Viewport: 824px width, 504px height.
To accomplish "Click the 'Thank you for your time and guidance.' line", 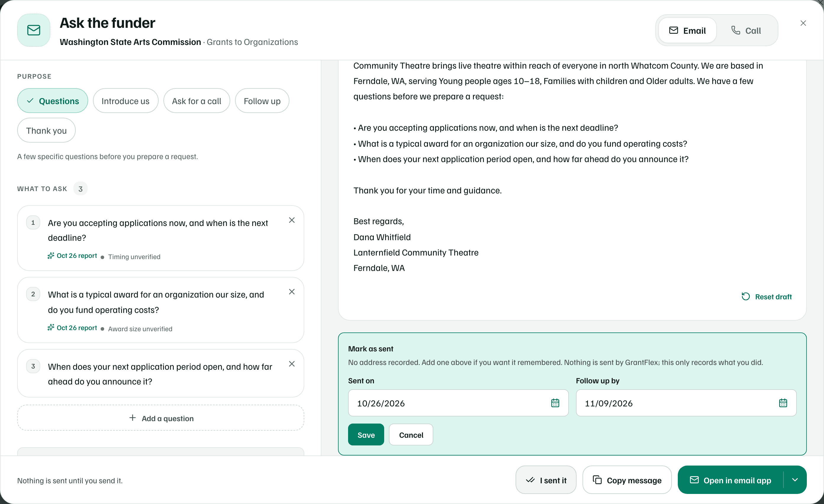I will click(x=427, y=190).
